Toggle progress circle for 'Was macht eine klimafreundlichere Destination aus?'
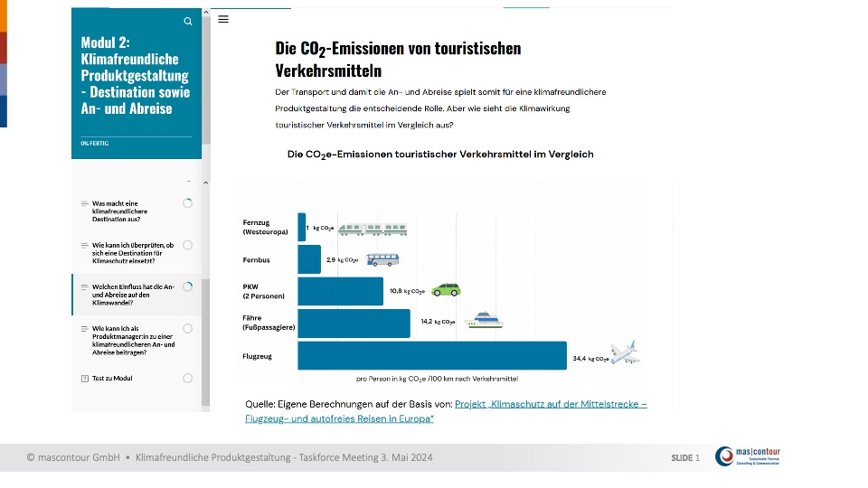Image resolution: width=868 pixels, height=488 pixels. coord(188,203)
